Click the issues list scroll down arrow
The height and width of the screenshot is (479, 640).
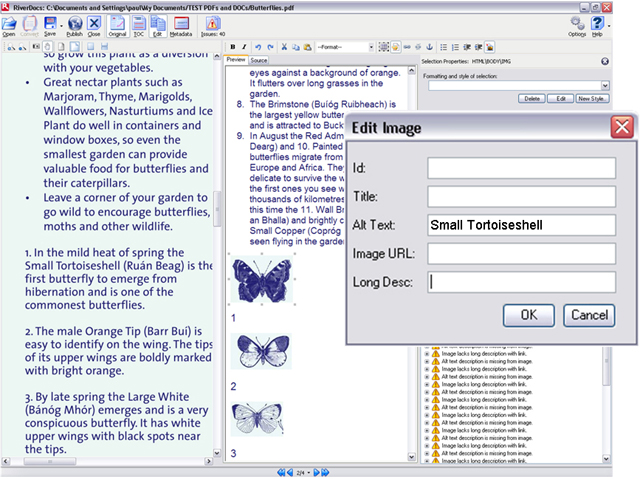(606, 458)
